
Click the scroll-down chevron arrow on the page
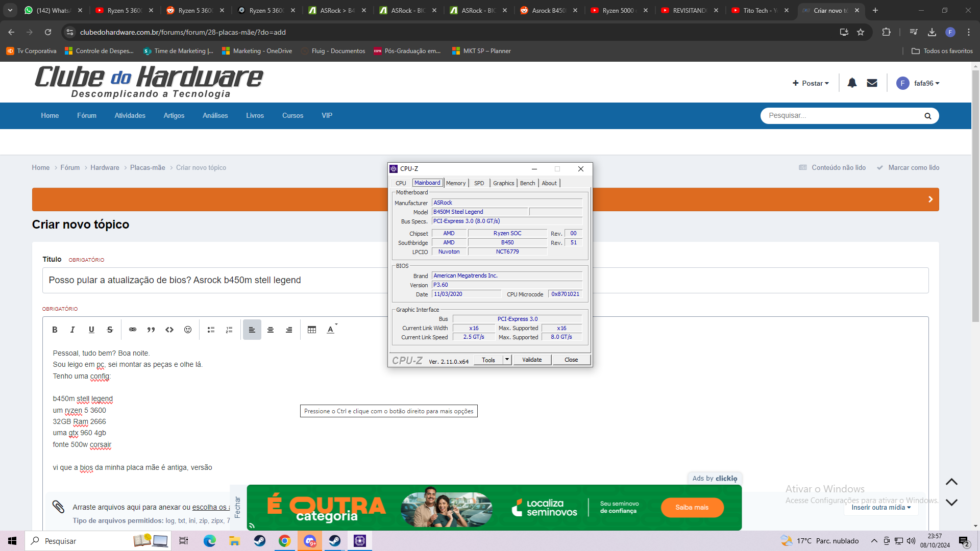951,502
